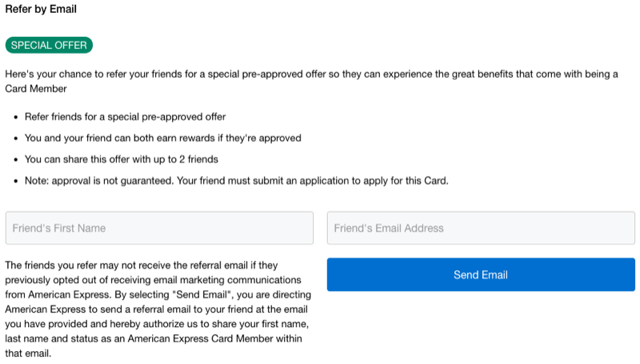Click the words Card Member in intro
Screen dimensions: 640x364
pyautogui.click(x=36, y=89)
